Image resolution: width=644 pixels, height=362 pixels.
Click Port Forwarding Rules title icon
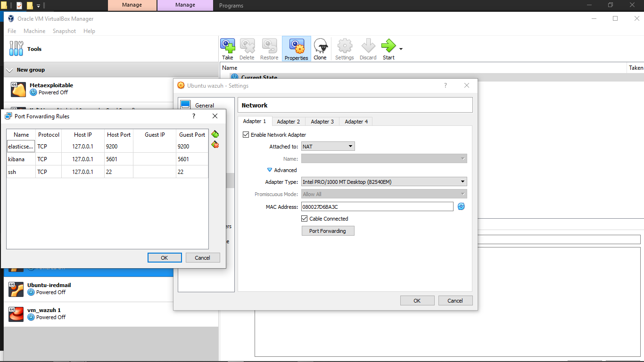(8, 116)
